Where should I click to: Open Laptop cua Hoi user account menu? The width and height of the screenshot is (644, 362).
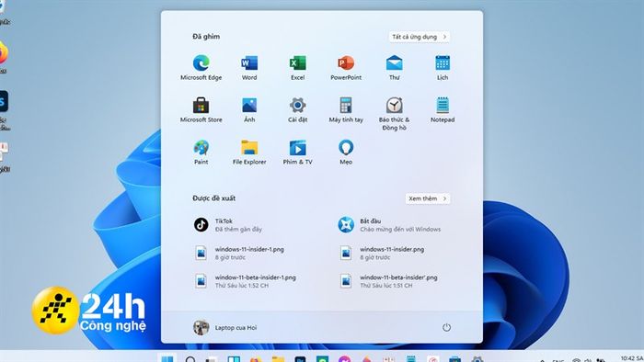(225, 327)
